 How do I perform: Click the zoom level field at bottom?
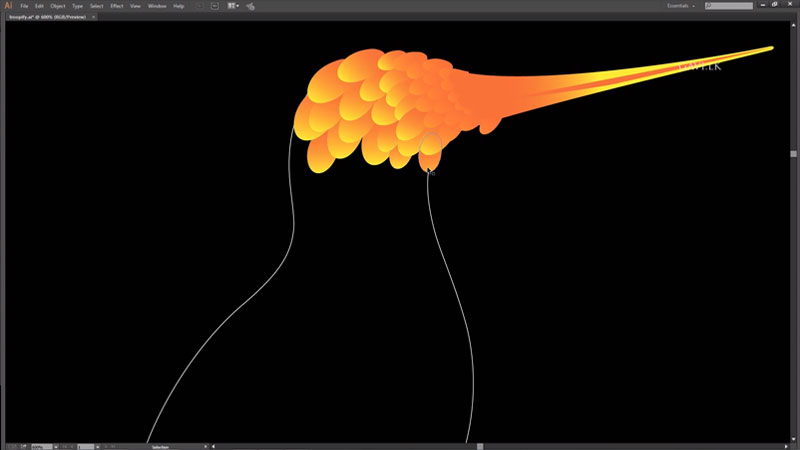point(41,447)
